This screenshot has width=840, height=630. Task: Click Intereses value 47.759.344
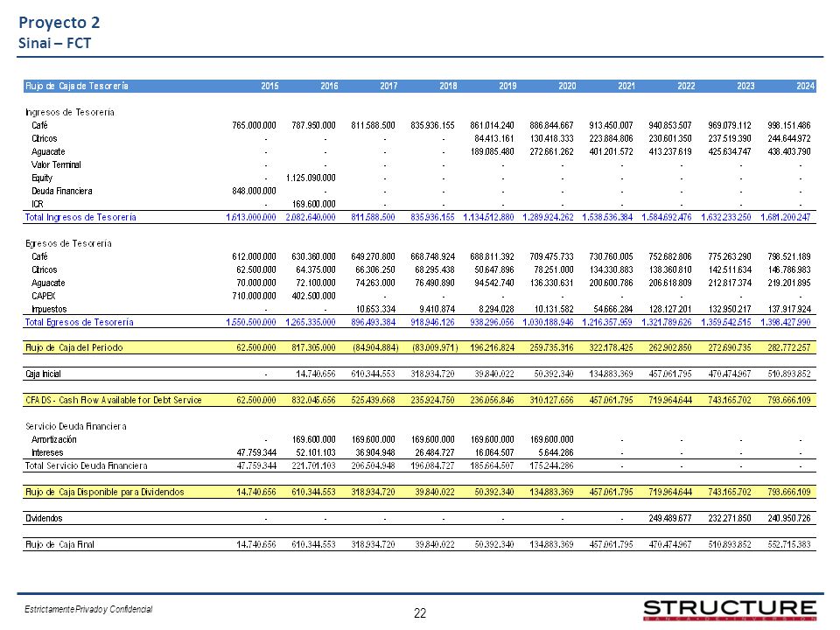(256, 452)
